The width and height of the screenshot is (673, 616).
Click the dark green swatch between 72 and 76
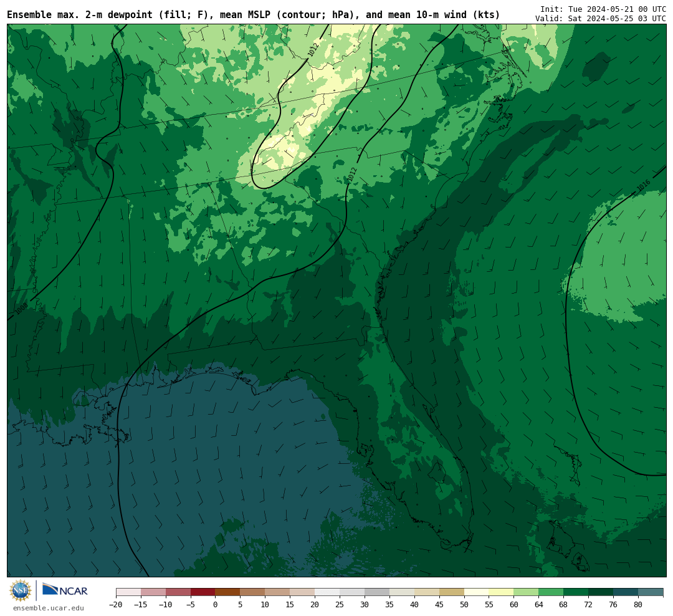click(x=601, y=592)
